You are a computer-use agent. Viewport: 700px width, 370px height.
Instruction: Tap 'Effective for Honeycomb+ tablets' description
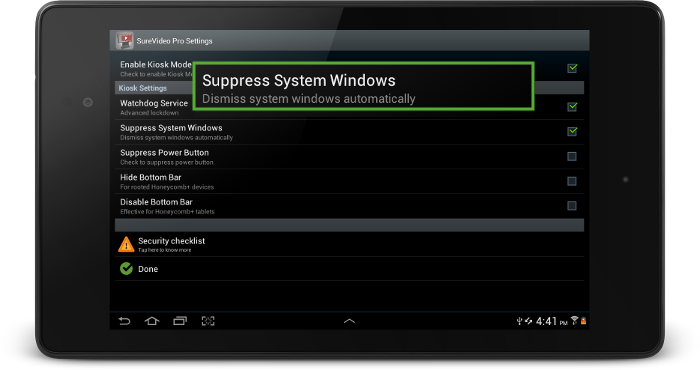coord(167,212)
